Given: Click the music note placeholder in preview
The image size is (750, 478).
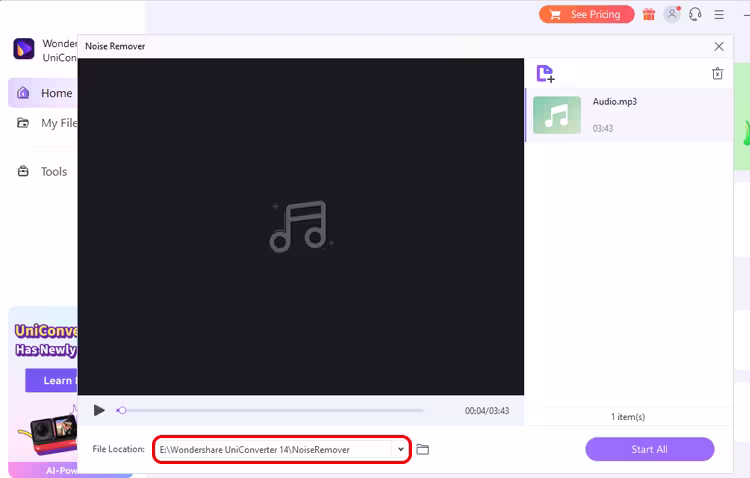Looking at the screenshot, I should [301, 226].
